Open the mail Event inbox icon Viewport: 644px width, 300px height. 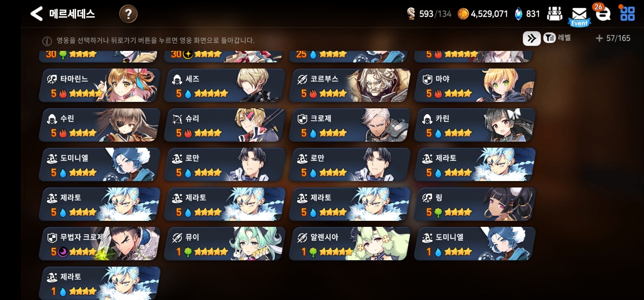tap(579, 17)
